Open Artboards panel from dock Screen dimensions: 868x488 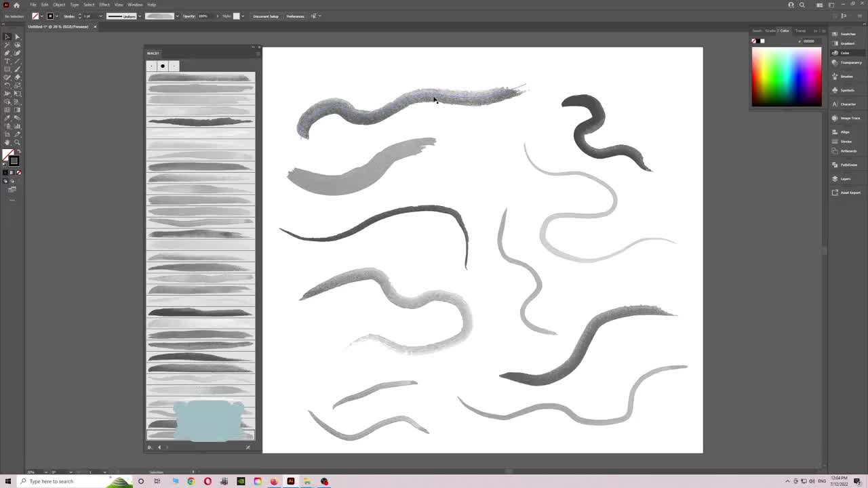(x=844, y=151)
